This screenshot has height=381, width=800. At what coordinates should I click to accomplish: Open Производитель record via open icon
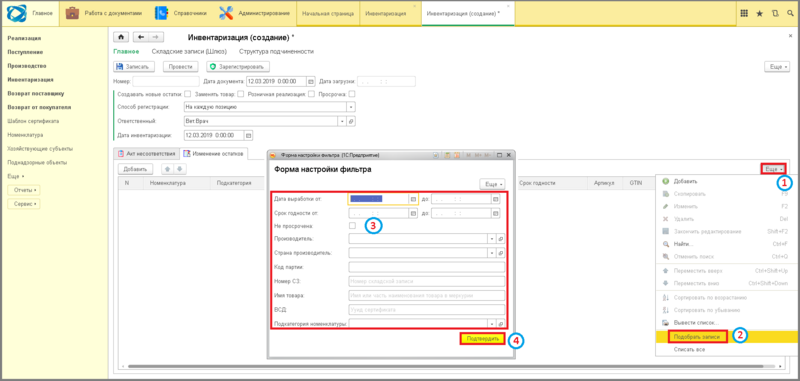501,238
